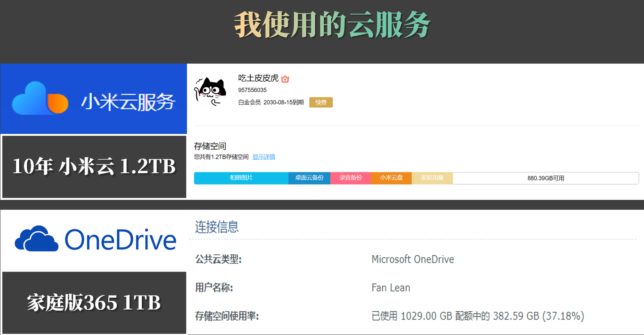Select the 小米云盘 storage bar segment
This screenshot has height=335, width=644.
pos(391,178)
